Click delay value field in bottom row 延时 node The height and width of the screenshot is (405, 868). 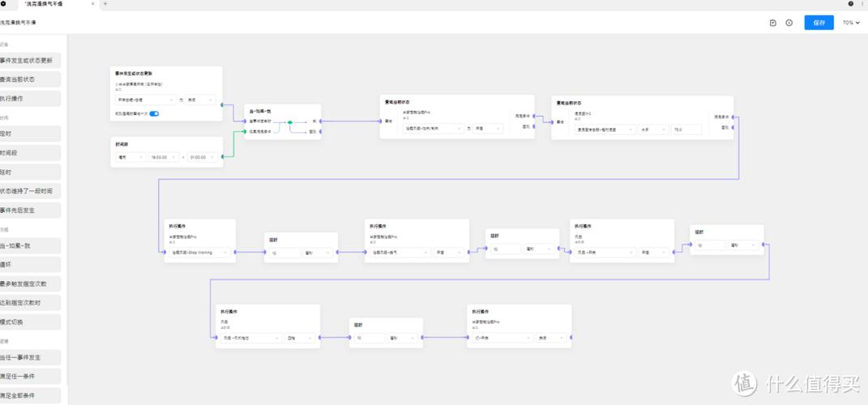[370, 338]
